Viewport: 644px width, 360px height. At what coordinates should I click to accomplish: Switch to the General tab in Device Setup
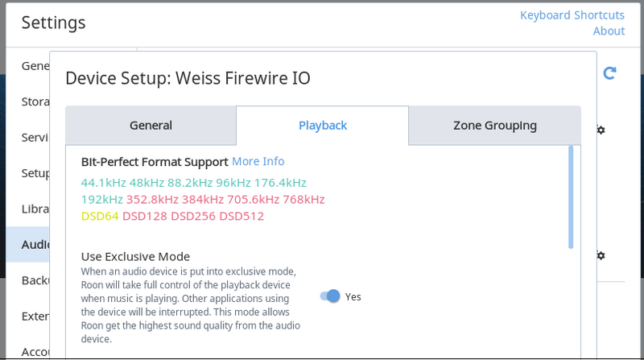151,125
